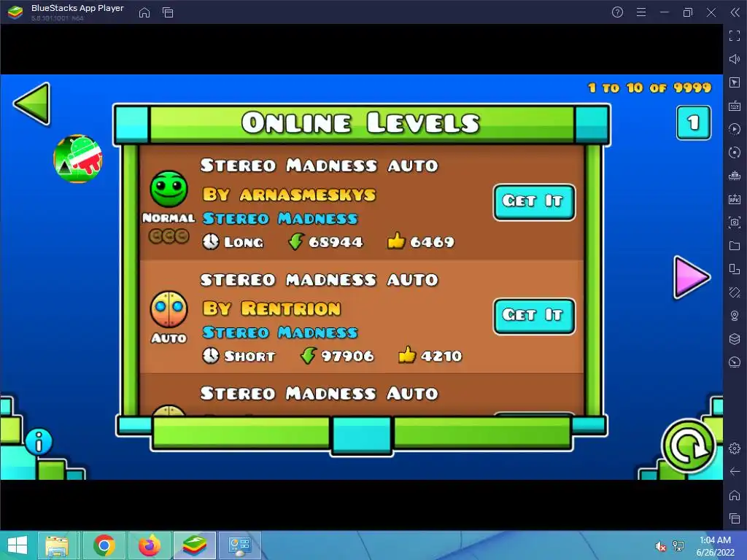Go back using the green left arrow
Image resolution: width=747 pixels, height=560 pixels.
[x=32, y=104]
